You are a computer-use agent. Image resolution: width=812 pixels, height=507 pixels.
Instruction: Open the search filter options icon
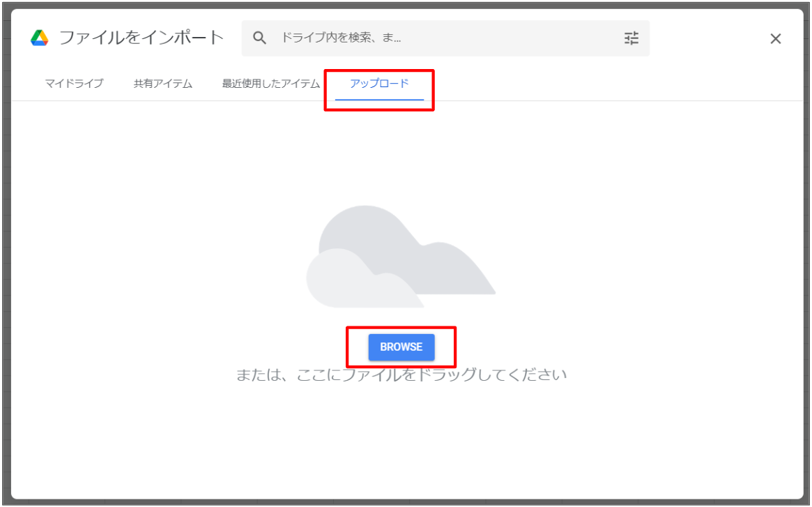(x=631, y=38)
